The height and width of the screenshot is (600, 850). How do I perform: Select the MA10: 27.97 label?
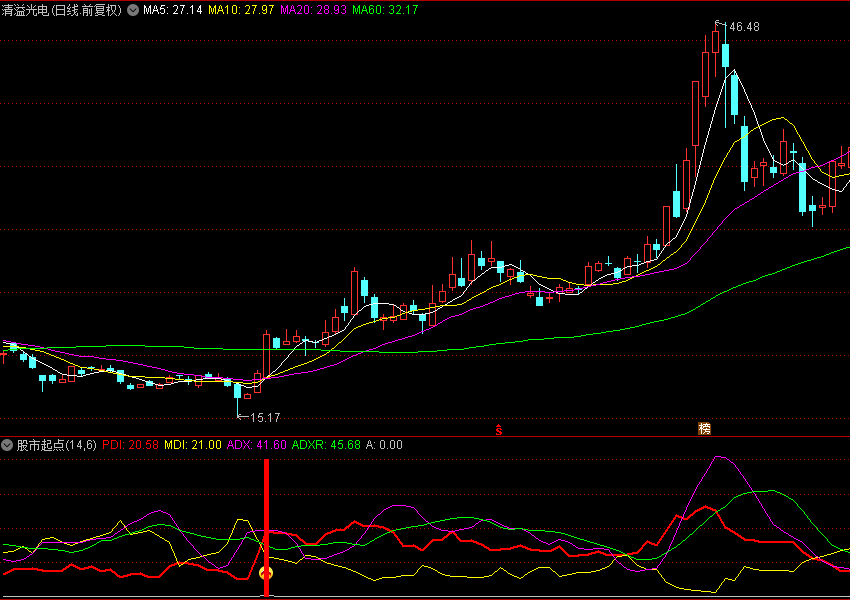(x=241, y=10)
